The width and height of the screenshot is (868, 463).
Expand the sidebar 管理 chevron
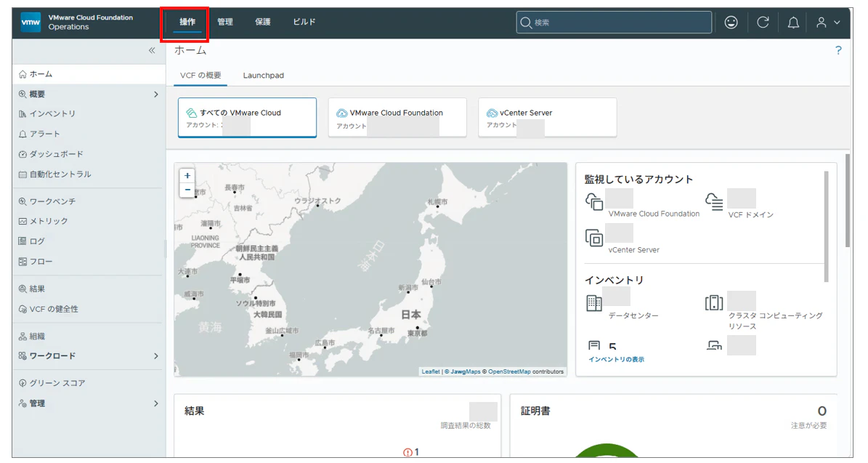coord(155,403)
